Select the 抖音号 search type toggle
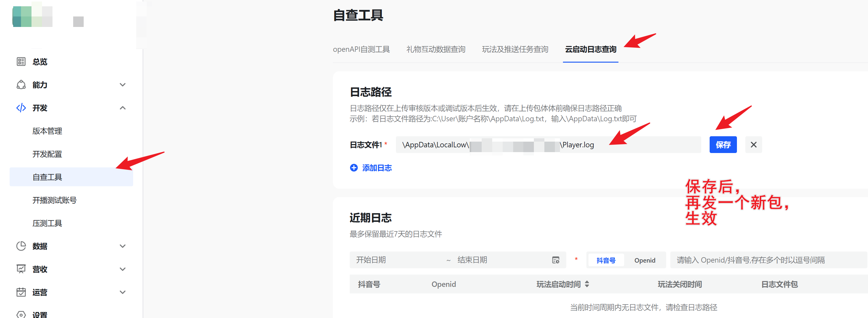This screenshot has height=318, width=868. [606, 261]
